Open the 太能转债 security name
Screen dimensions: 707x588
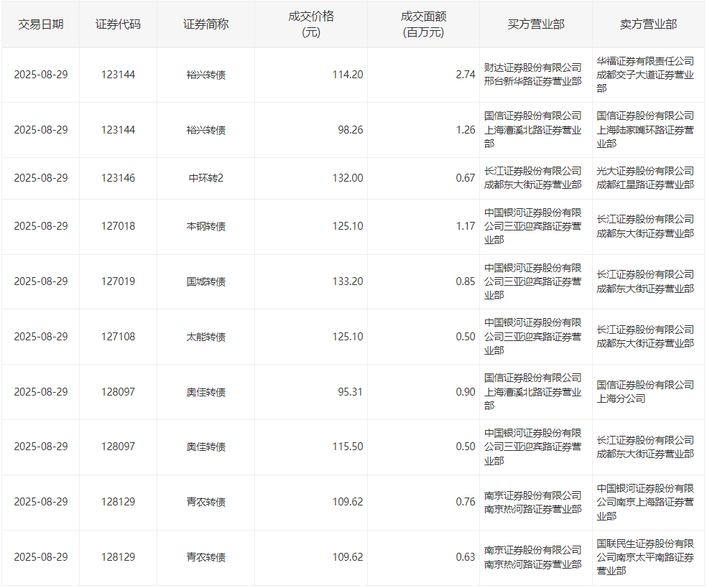tap(205, 337)
